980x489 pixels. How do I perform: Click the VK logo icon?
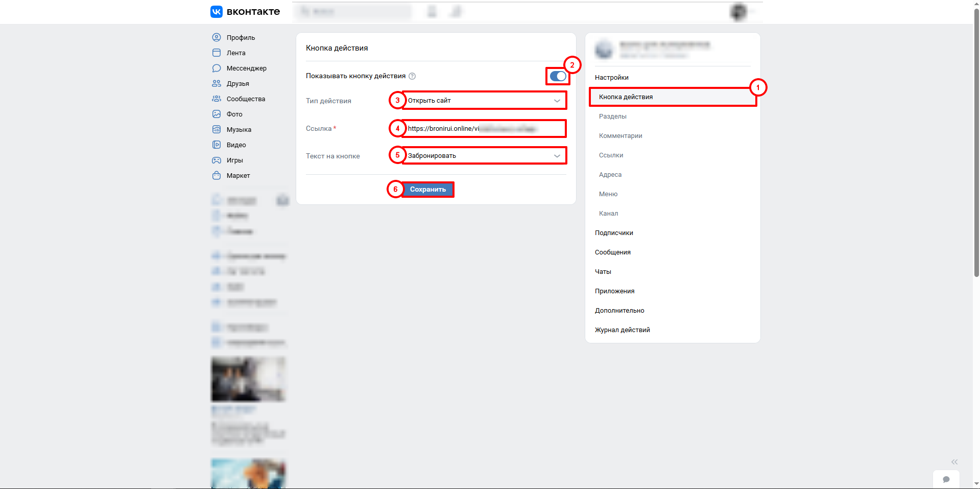(x=217, y=12)
